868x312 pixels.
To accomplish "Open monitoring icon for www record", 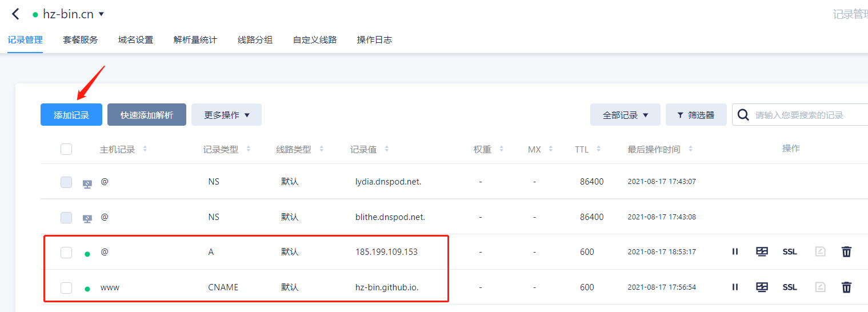I will (x=762, y=287).
